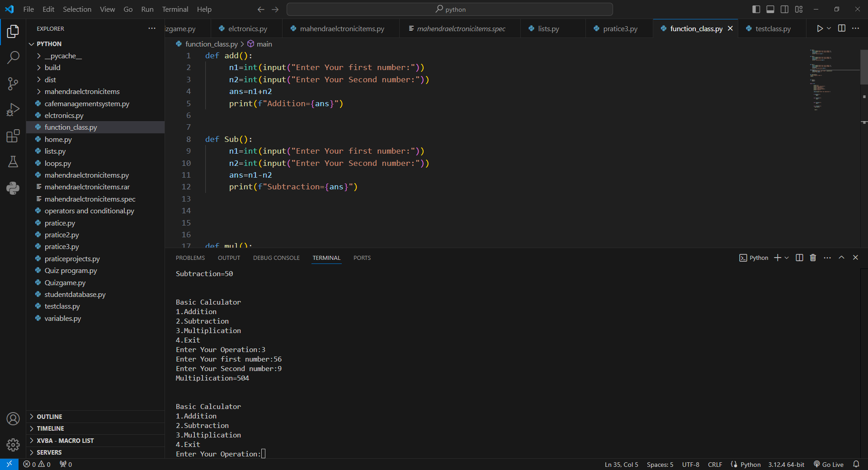The width and height of the screenshot is (868, 470).
Task: Open the Testing flask view
Action: (x=13, y=162)
